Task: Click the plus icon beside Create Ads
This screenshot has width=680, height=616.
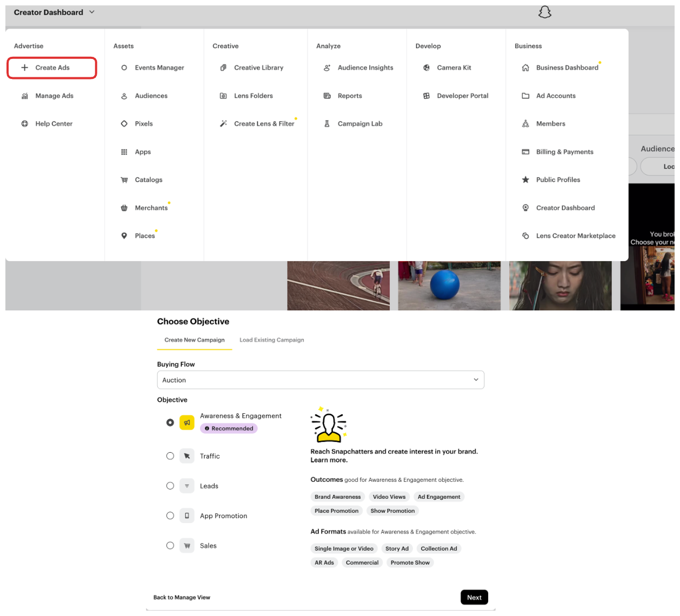Action: pyautogui.click(x=24, y=68)
